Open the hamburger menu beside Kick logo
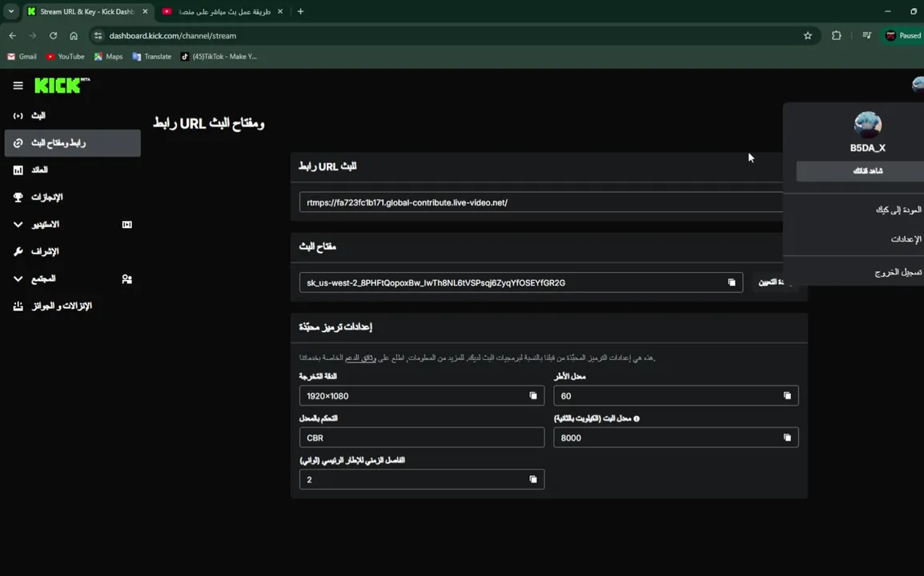Screen dimensions: 924x576 coord(18,86)
